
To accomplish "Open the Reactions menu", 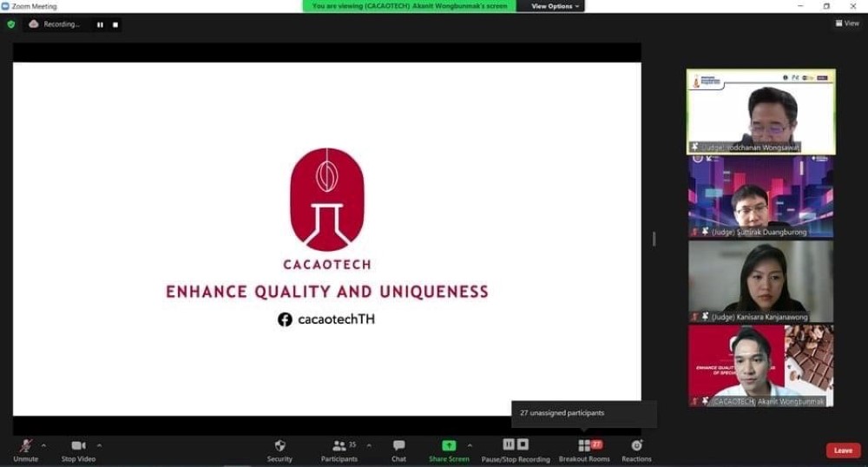I will pyautogui.click(x=636, y=446).
